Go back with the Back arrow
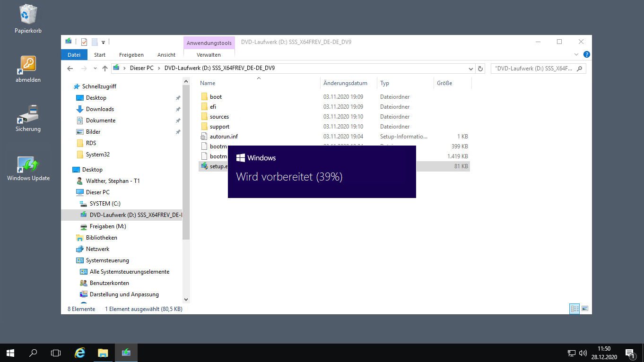This screenshot has height=362, width=644. [x=70, y=68]
